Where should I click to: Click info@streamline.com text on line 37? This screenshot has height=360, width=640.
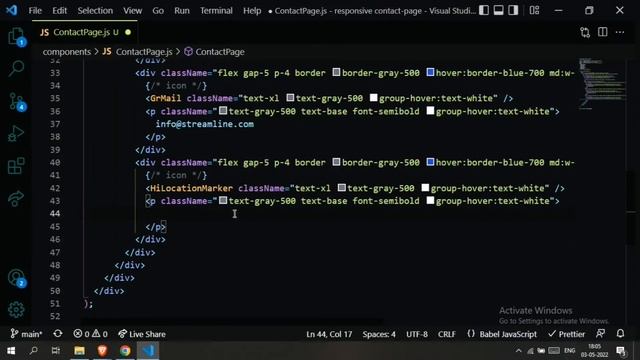[204, 124]
